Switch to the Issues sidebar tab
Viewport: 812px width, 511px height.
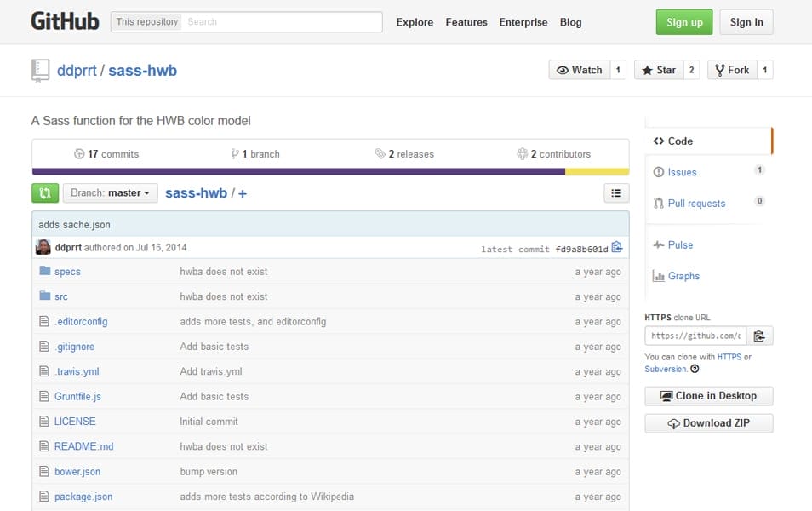pos(683,172)
